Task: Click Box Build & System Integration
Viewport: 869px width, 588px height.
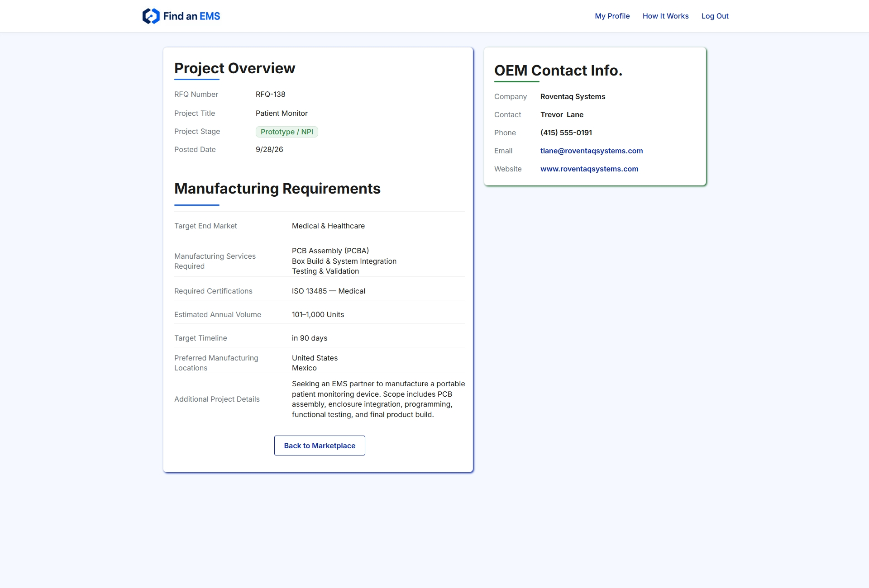Action: point(344,261)
